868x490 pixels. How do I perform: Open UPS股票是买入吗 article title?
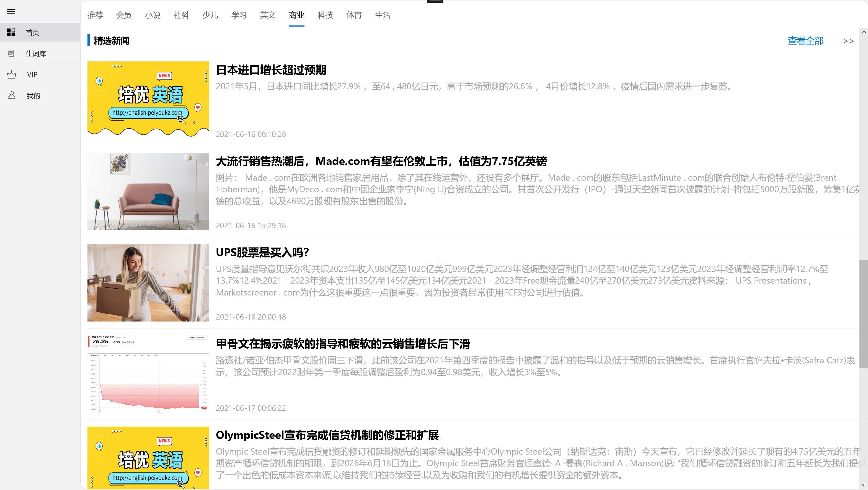tap(262, 253)
